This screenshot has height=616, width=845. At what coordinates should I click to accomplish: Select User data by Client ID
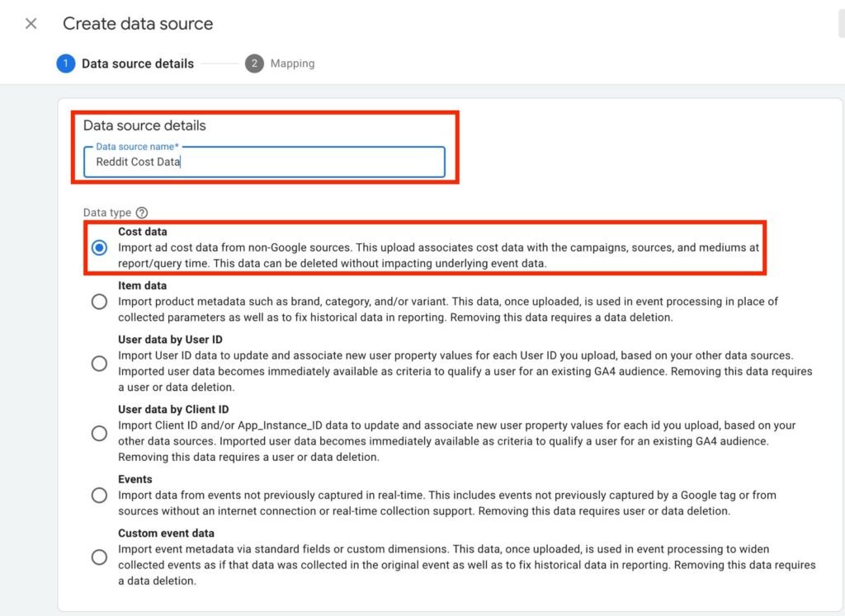coord(100,433)
